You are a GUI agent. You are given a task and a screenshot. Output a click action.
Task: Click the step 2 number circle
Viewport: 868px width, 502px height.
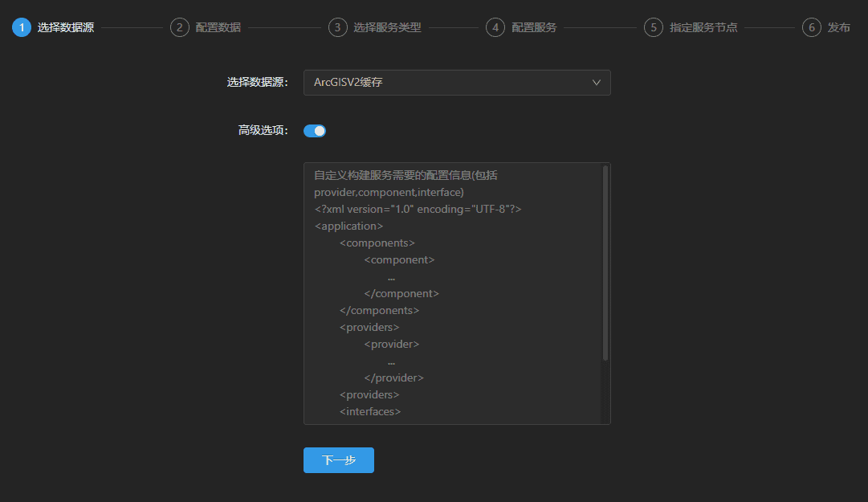click(179, 27)
